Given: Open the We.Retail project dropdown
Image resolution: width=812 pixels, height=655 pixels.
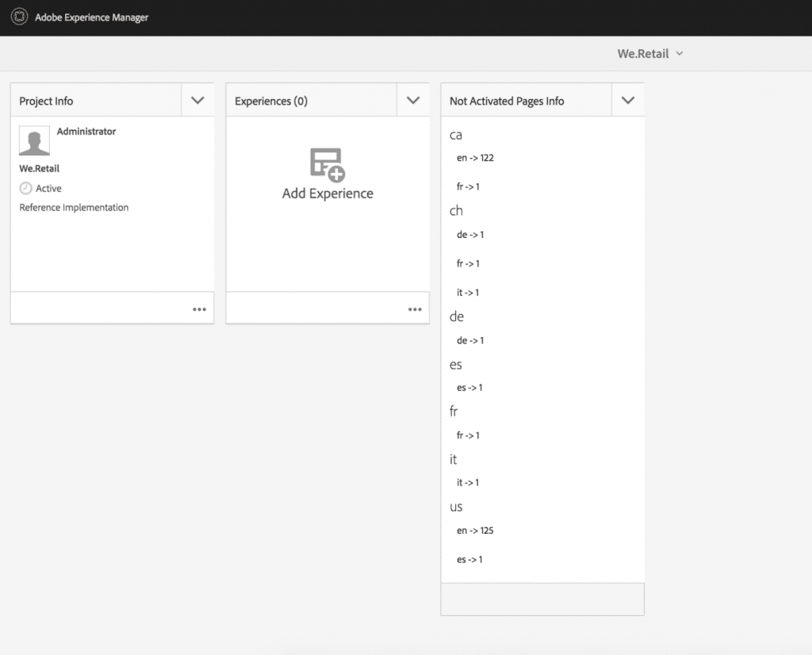Looking at the screenshot, I should coord(650,53).
